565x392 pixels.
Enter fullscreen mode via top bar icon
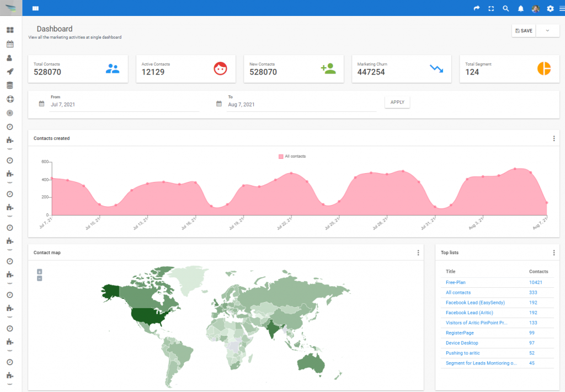point(491,8)
